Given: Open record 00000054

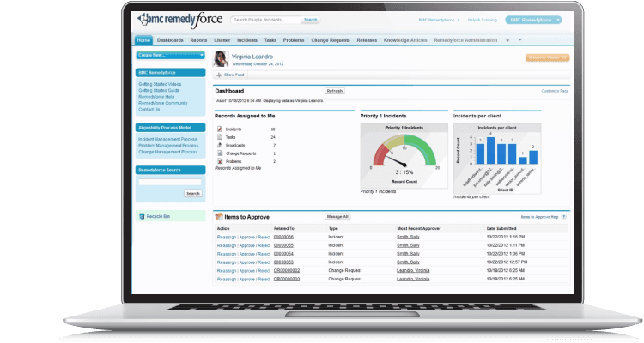Looking at the screenshot, I should 283,254.
